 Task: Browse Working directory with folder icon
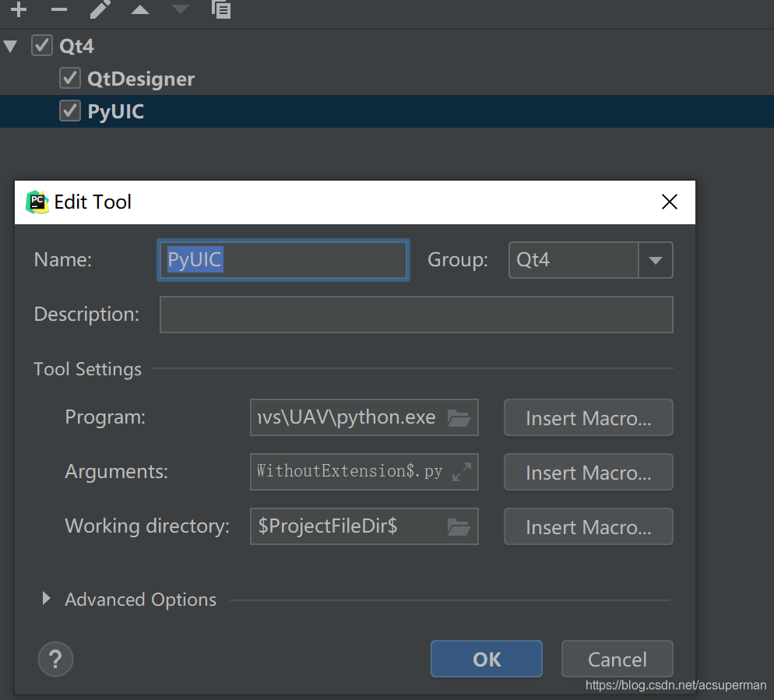tap(459, 526)
